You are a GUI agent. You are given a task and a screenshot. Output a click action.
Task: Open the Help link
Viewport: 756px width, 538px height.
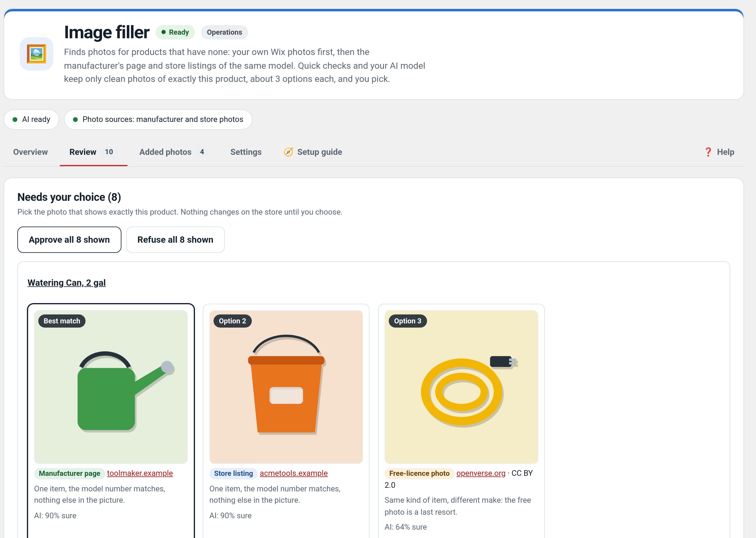pyautogui.click(x=719, y=152)
